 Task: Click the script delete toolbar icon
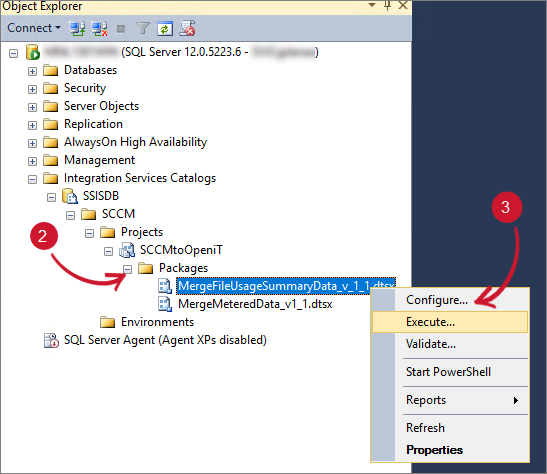point(187,28)
